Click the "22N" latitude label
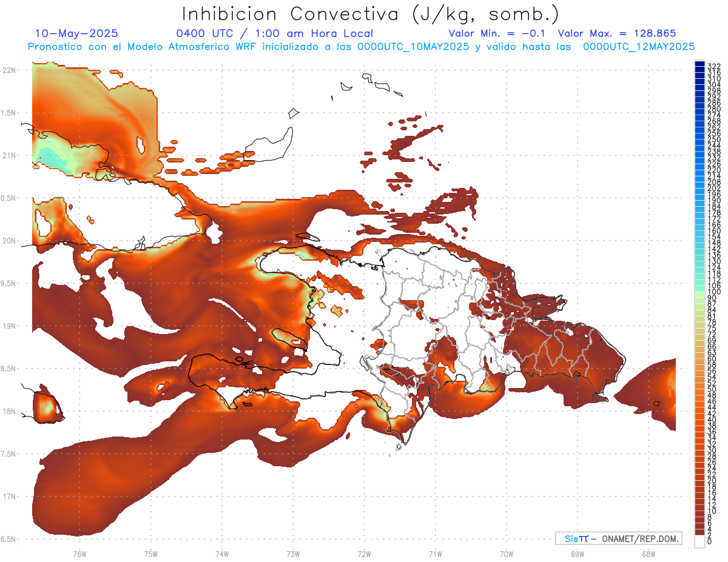The width and height of the screenshot is (728, 562). point(8,70)
